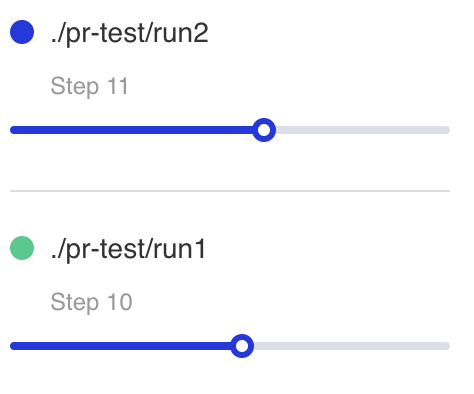This screenshot has width=474, height=394.
Task: Click the Step 11 text under run2
Action: click(89, 86)
